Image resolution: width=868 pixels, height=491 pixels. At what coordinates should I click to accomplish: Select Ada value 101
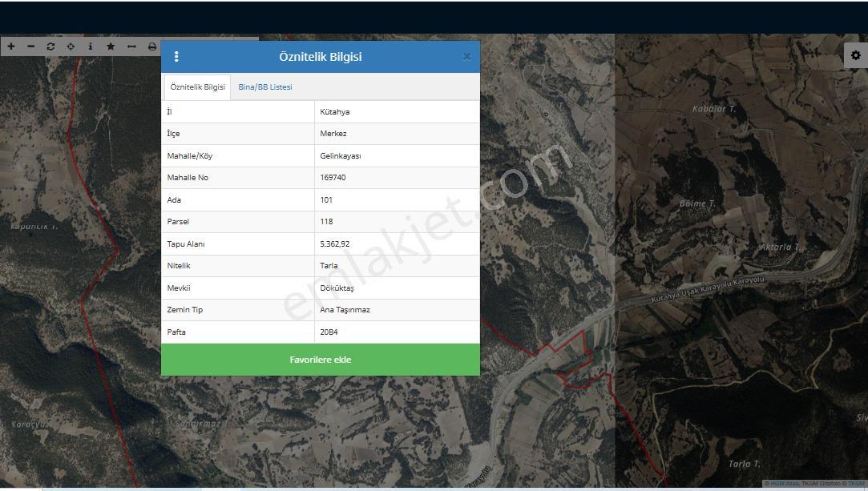(397, 199)
